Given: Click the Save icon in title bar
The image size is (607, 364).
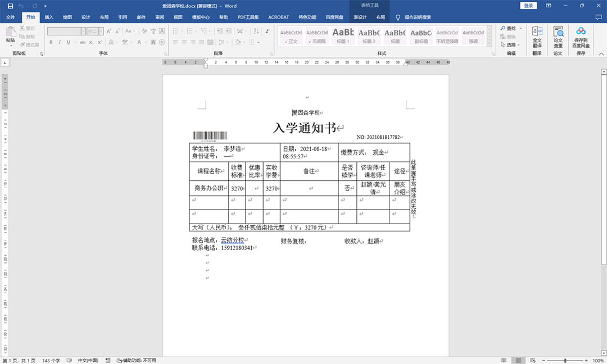Looking at the screenshot, I should [x=10, y=6].
